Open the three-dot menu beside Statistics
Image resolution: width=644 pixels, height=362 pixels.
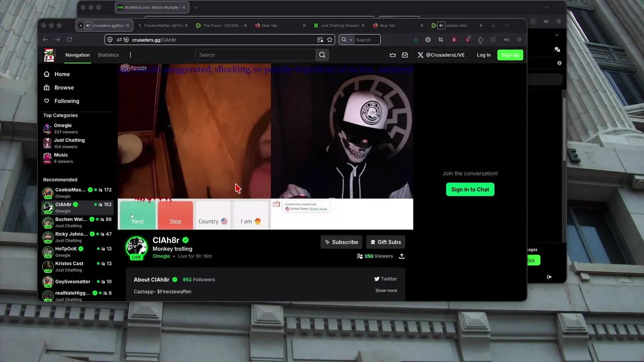click(x=130, y=55)
